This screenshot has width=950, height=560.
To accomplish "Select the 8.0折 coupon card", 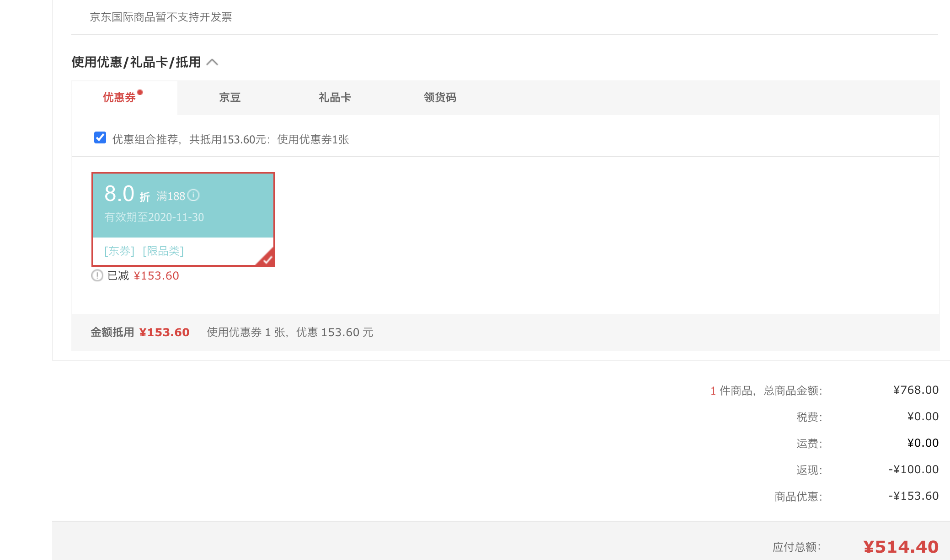I will [x=183, y=219].
